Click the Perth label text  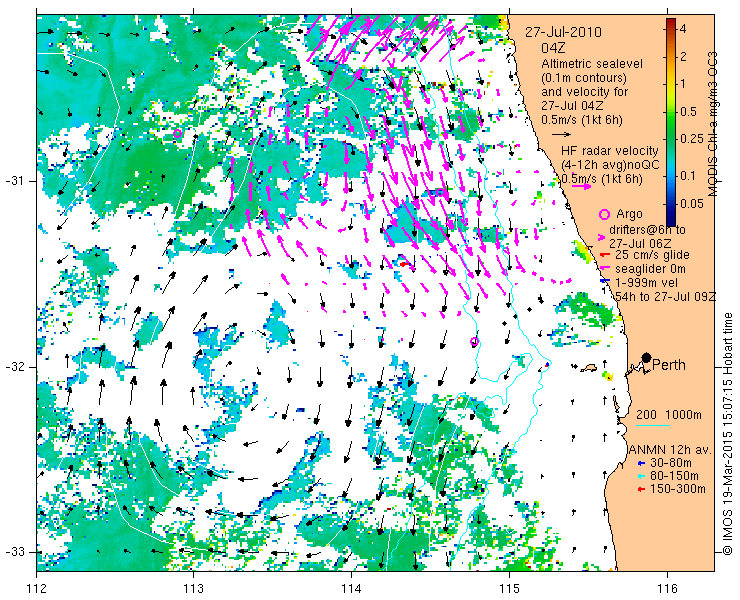(669, 365)
